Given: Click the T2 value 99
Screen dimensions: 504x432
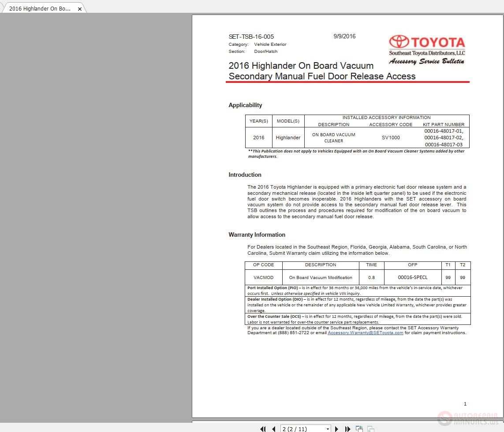Looking at the screenshot, I should click(463, 277).
